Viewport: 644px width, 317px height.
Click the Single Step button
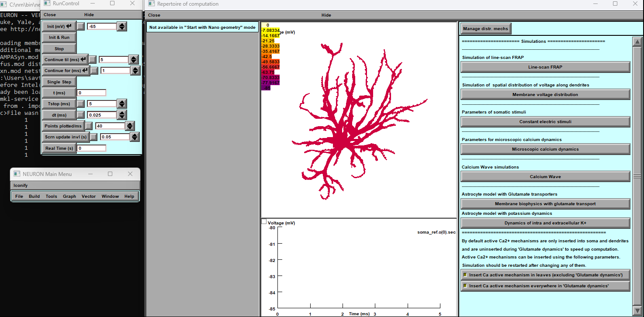pos(59,82)
